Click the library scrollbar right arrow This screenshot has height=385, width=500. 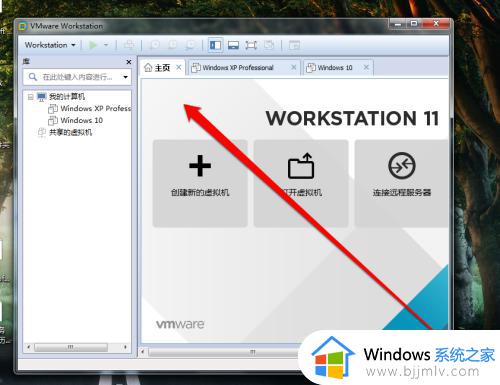tap(125, 347)
